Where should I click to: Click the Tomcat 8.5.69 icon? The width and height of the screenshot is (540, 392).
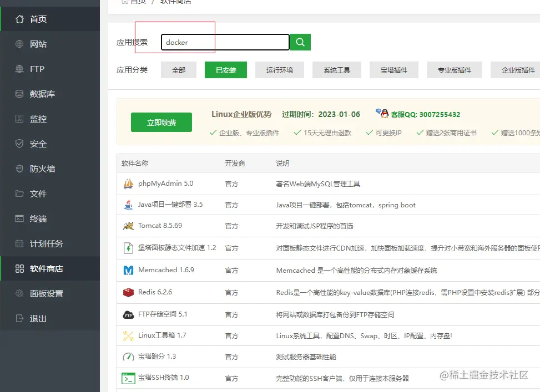pos(128,226)
